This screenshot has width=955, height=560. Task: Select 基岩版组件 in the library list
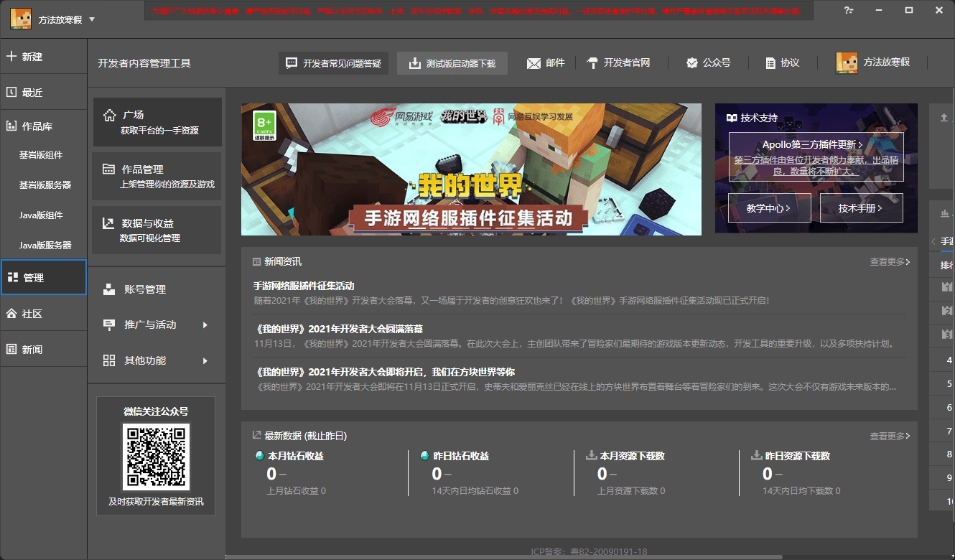click(41, 154)
